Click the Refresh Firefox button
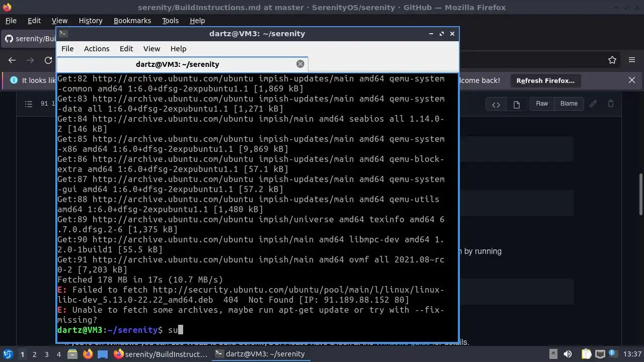This screenshot has height=362, width=644. click(x=545, y=80)
